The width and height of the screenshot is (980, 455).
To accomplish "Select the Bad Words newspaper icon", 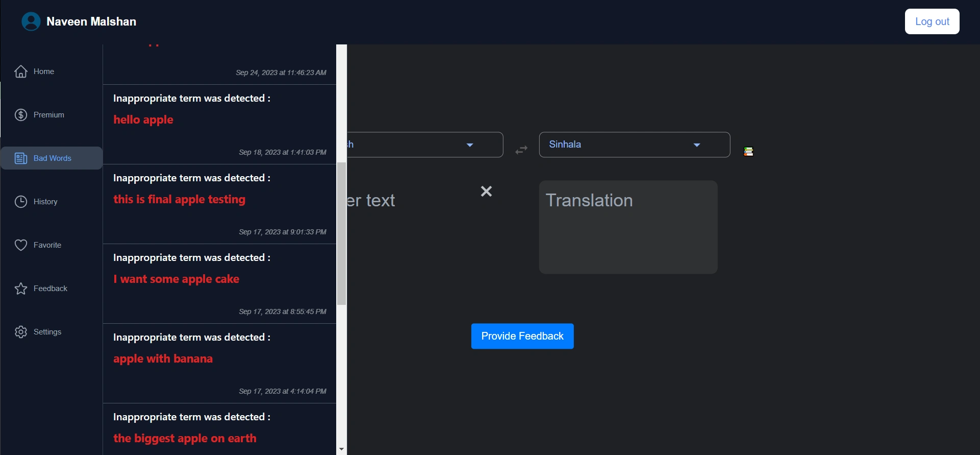I will (21, 158).
